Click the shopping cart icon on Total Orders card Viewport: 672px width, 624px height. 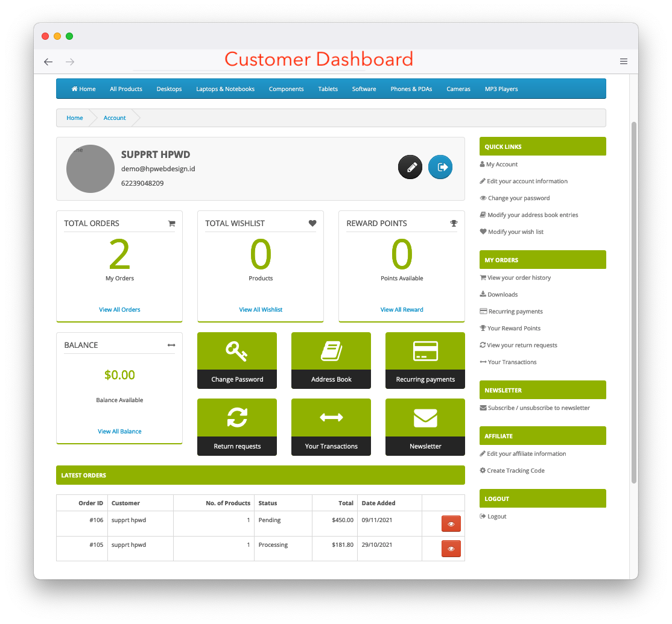click(172, 223)
